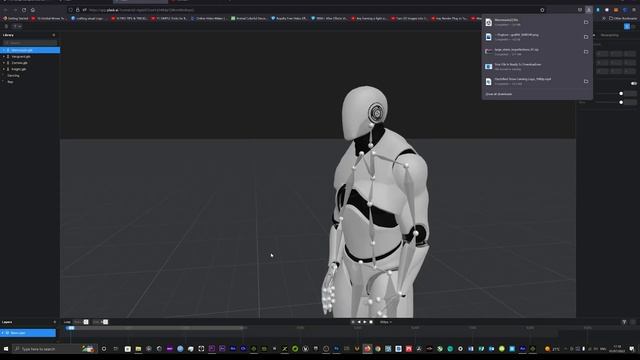Toggle the switch in right properties panel
640x360 pixels.
coord(633,83)
